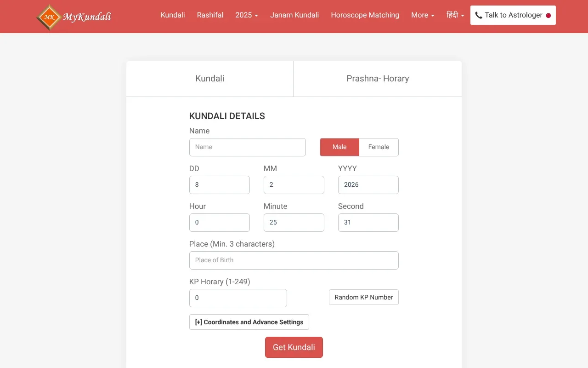Select the Female gender toggle
This screenshot has height=368, width=588.
pos(379,147)
